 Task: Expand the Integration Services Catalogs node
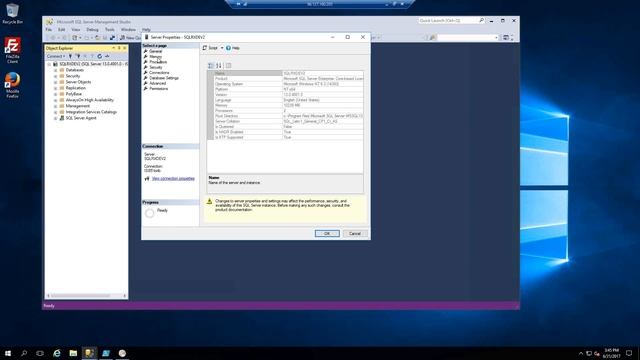click(x=56, y=112)
